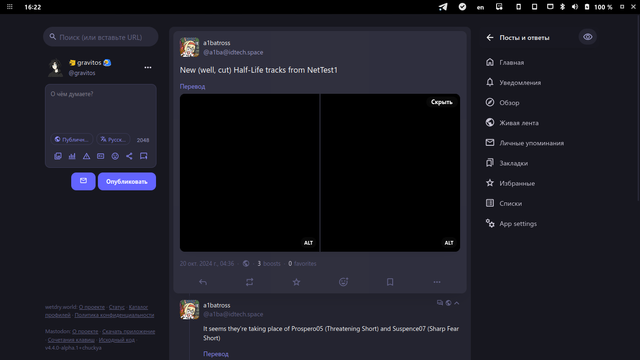Image resolution: width=640 pixels, height=360 pixels.
Task: Open Избранные in navigation
Action: pos(510,183)
